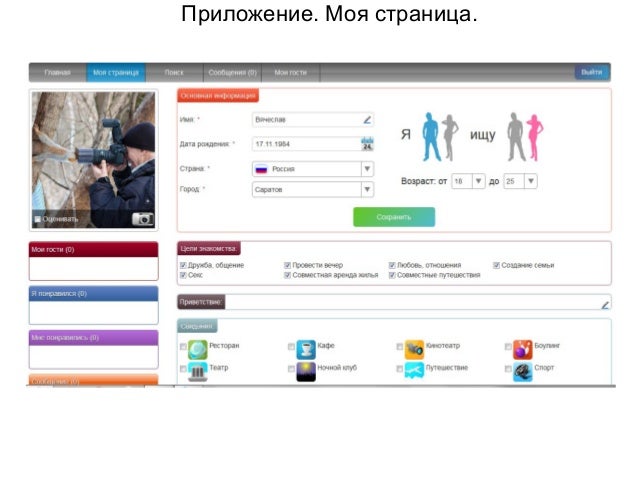
Task: Uncheck the Секс checkbox
Action: 183,276
